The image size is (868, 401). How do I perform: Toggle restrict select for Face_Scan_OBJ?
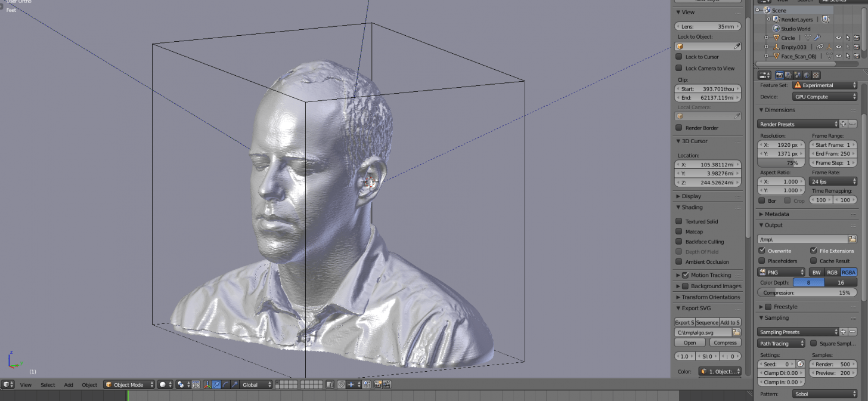[848, 56]
